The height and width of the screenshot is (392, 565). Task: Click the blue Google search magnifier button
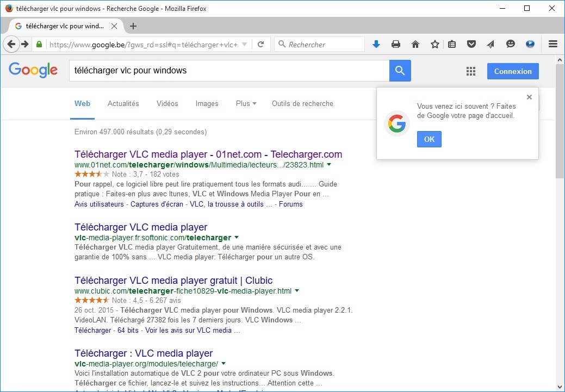pyautogui.click(x=400, y=71)
